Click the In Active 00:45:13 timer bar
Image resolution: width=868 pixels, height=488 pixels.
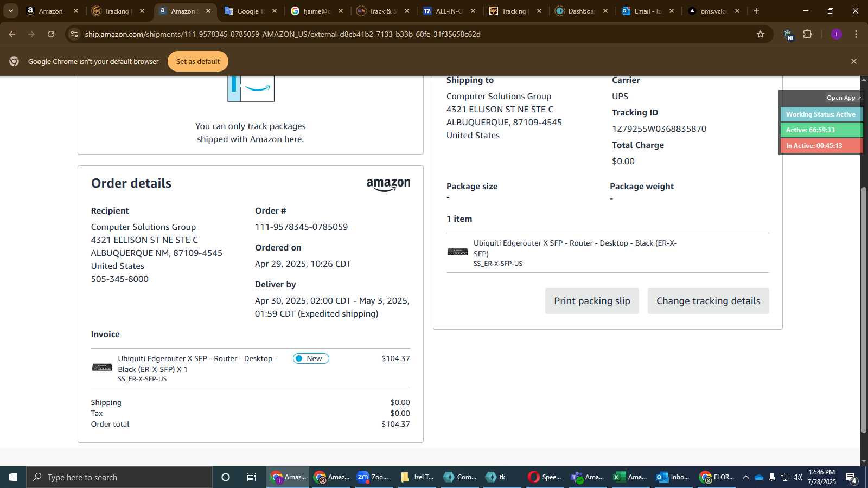point(821,146)
